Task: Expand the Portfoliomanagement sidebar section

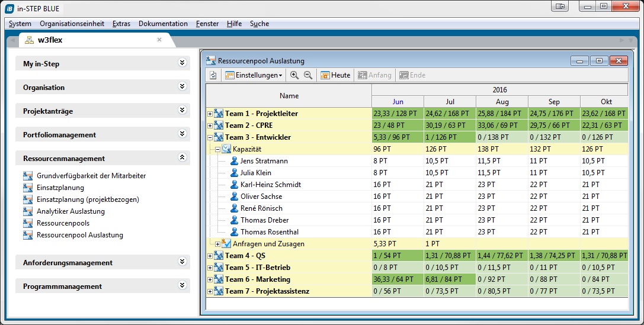Action: (182, 134)
